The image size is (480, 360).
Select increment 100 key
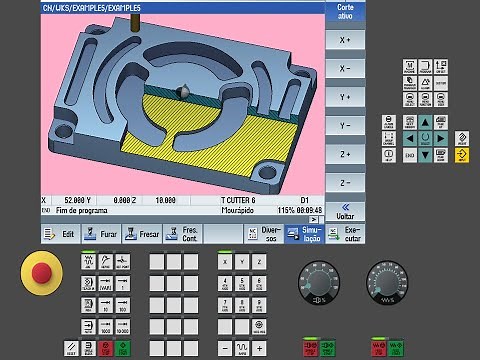pyautogui.click(x=122, y=305)
